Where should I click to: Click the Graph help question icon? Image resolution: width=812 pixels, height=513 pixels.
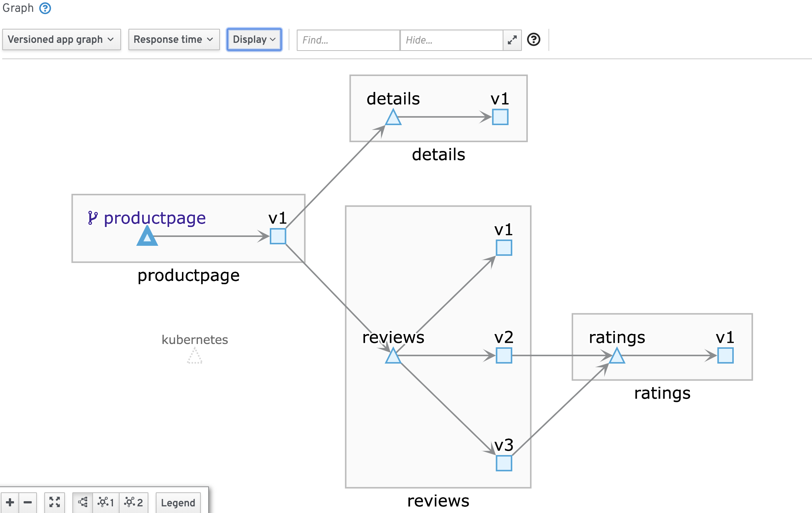[x=45, y=8]
